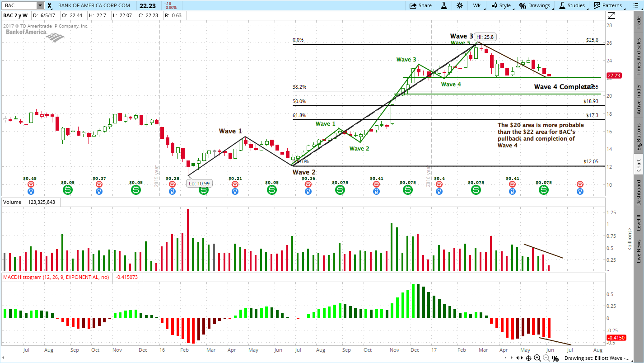Click a green dollar dividend marker on the chart
The image size is (644, 363).
67,190
